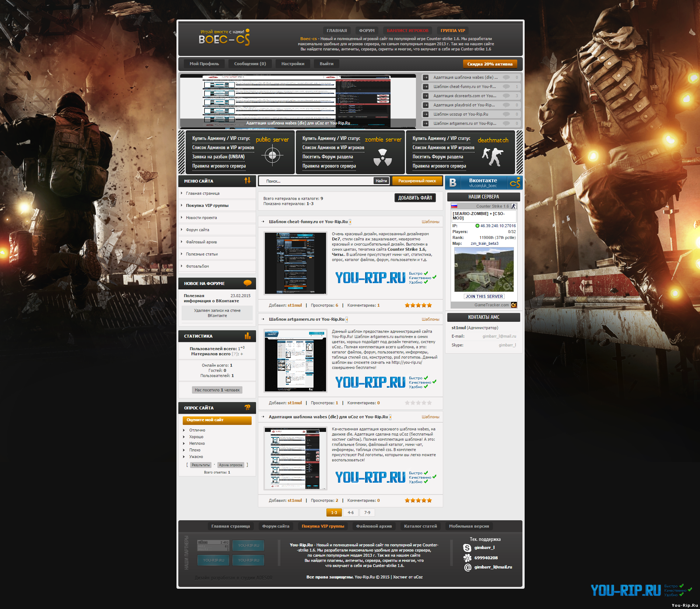
Task: Click the ДОБАВИТЬ ФАЙЛ button
Action: [415, 198]
